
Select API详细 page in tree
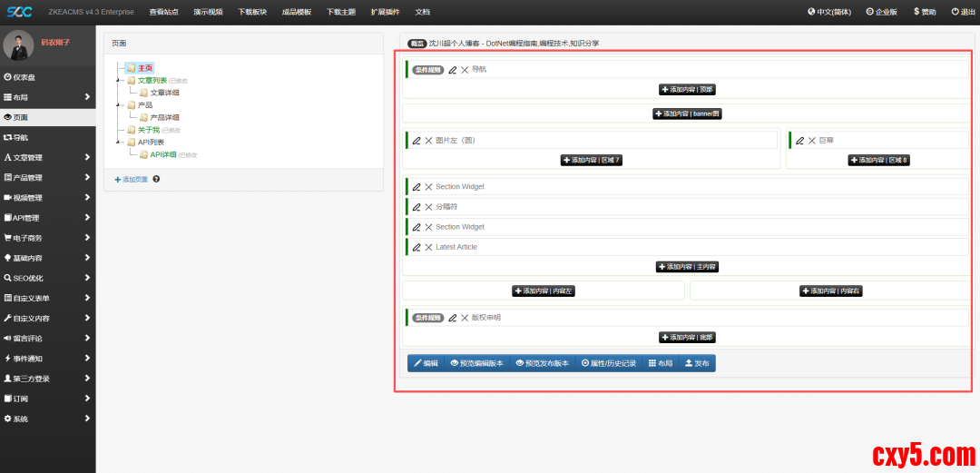(163, 154)
